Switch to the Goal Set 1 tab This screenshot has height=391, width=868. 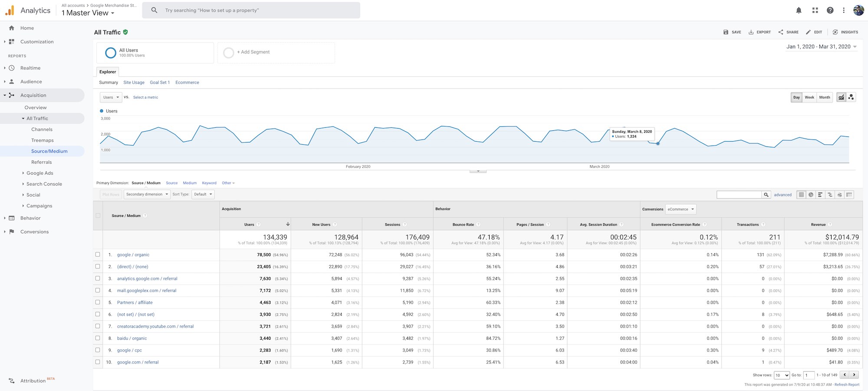pyautogui.click(x=160, y=83)
